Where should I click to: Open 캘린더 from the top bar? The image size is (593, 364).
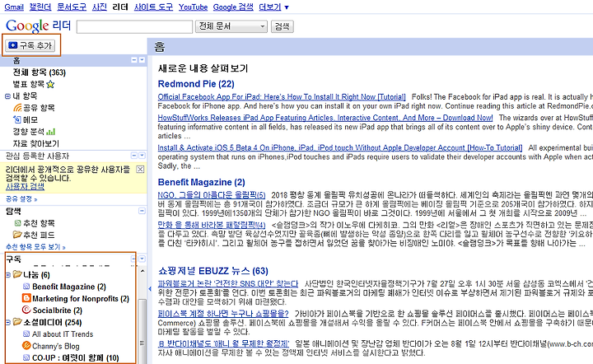point(40,7)
